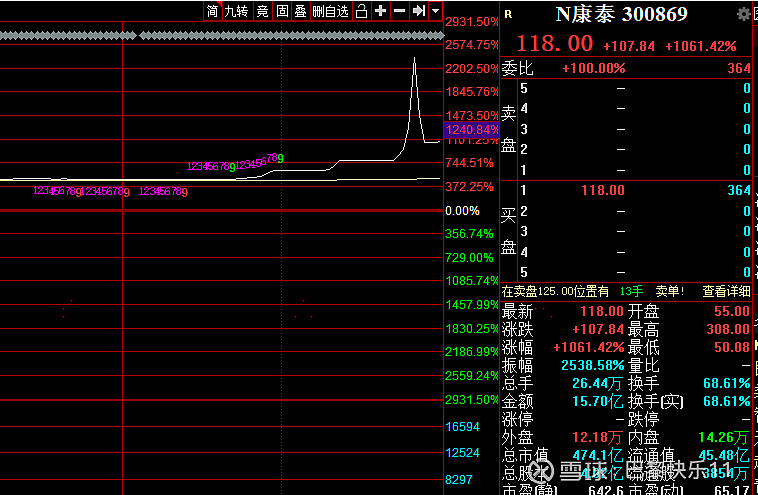Click the sell-order notice 在卖盘125.00位置有
Image resolution: width=758 pixels, height=495 pixels.
[555, 291]
